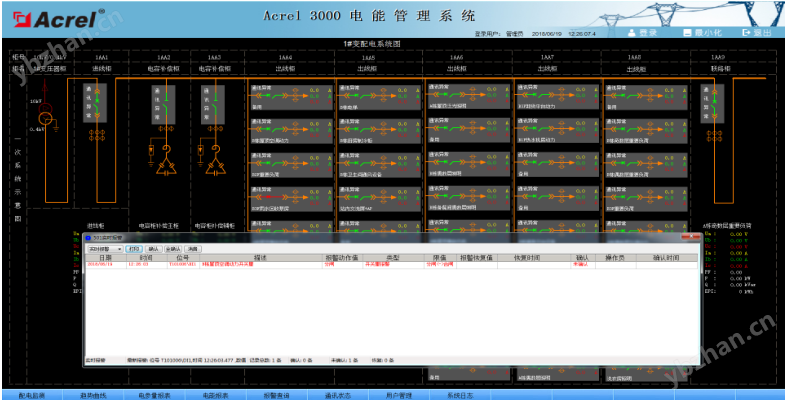Click the 消音 mute button

click(x=193, y=249)
